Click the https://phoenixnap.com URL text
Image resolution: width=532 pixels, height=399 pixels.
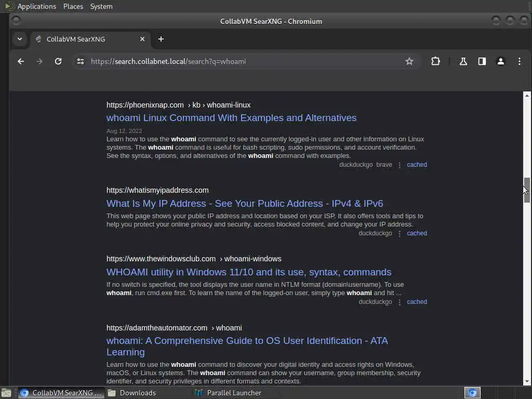click(145, 105)
